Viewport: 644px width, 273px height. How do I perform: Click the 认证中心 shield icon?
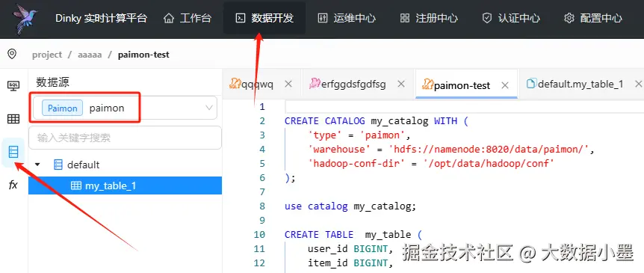click(x=487, y=18)
